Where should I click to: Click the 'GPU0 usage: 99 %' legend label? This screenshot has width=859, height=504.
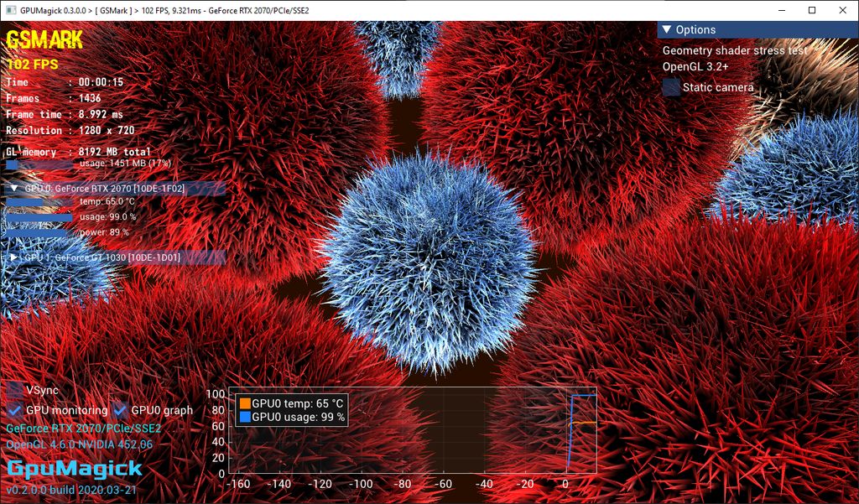[x=299, y=418]
